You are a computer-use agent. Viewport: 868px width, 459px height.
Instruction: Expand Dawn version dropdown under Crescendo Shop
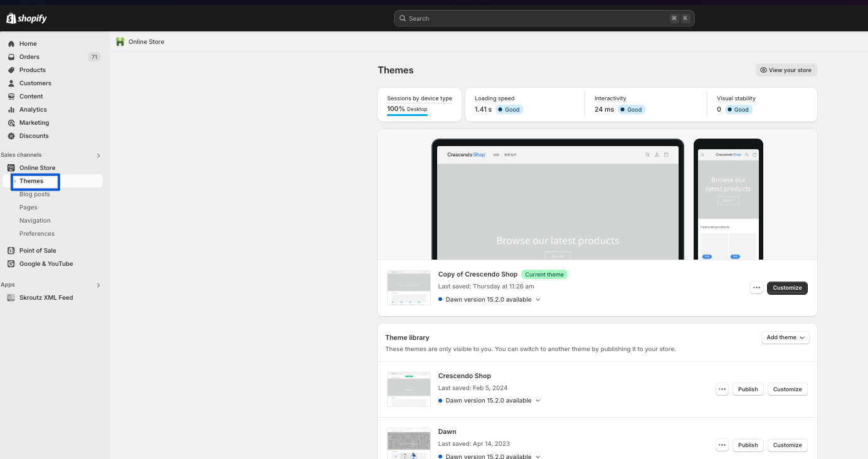pos(537,401)
